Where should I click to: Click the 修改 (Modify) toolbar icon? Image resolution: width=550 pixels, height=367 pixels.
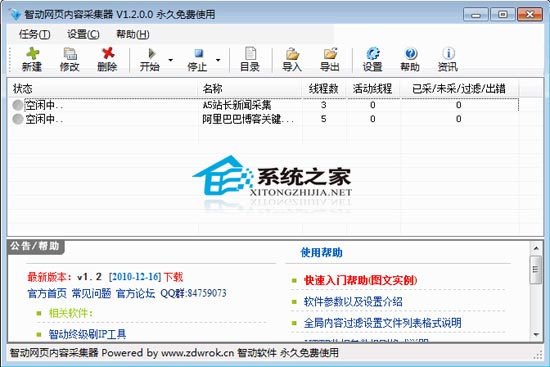70,53
